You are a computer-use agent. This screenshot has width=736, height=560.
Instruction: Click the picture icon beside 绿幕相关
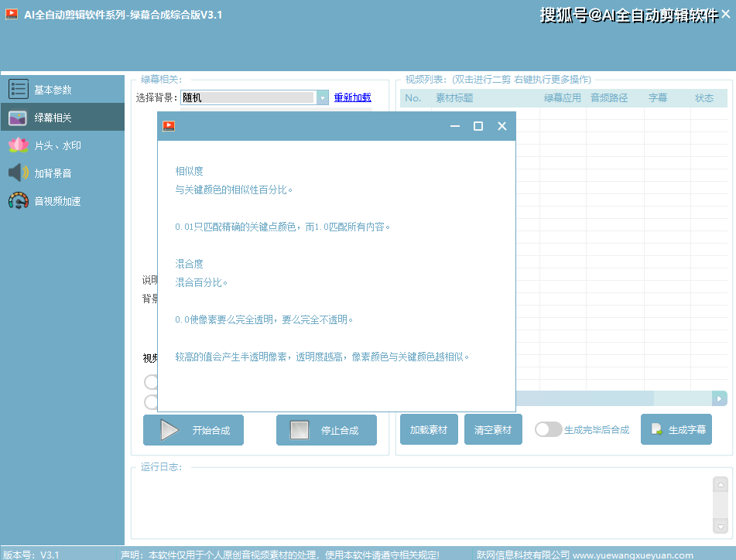point(18,118)
